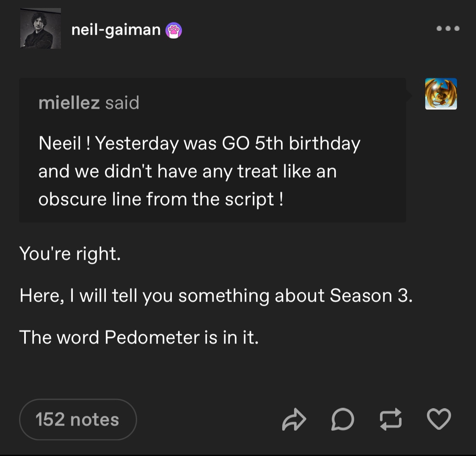This screenshot has height=456, width=476.
Task: Click the dragon avatar of the asker
Action: pos(441,94)
